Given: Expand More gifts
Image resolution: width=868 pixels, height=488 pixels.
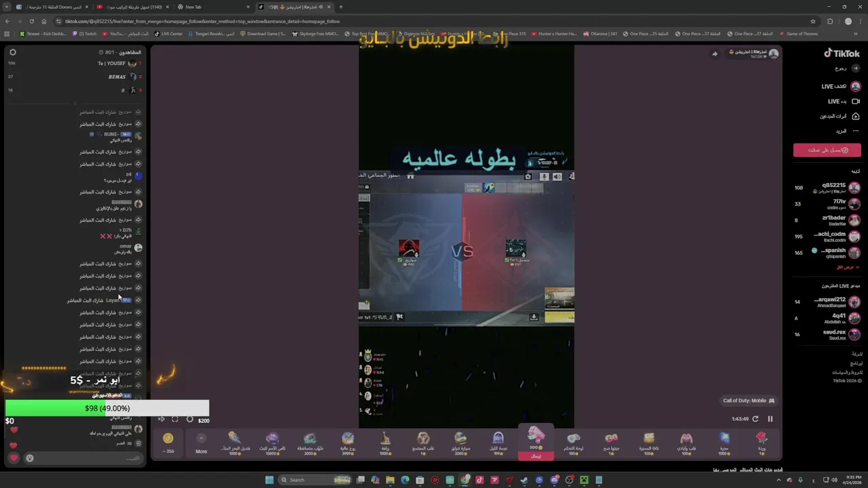Looking at the screenshot, I should point(201,443).
